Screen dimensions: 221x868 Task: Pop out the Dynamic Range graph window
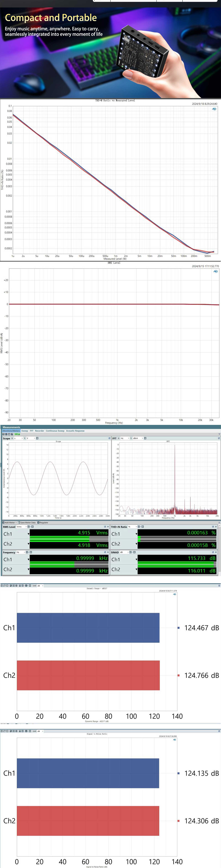[x=219, y=586]
